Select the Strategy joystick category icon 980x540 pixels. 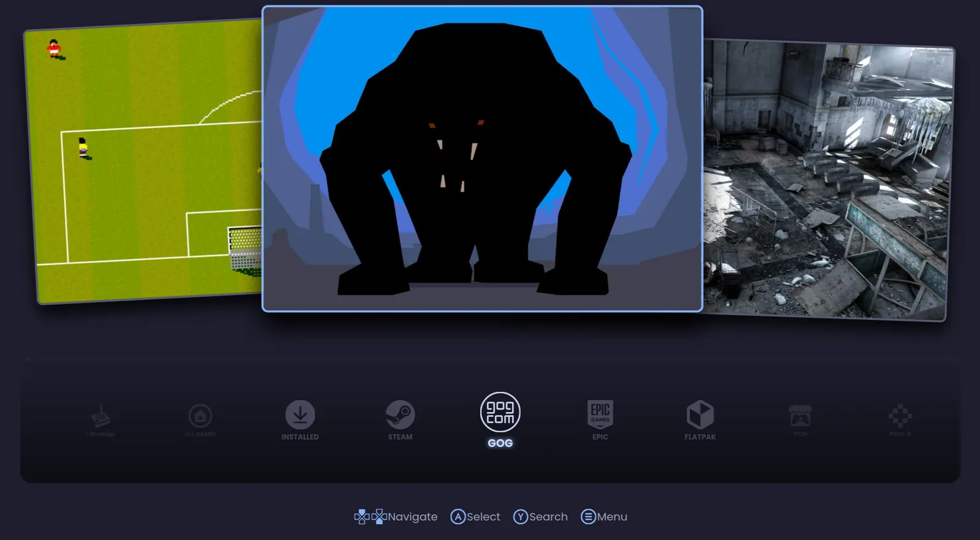pyautogui.click(x=100, y=416)
